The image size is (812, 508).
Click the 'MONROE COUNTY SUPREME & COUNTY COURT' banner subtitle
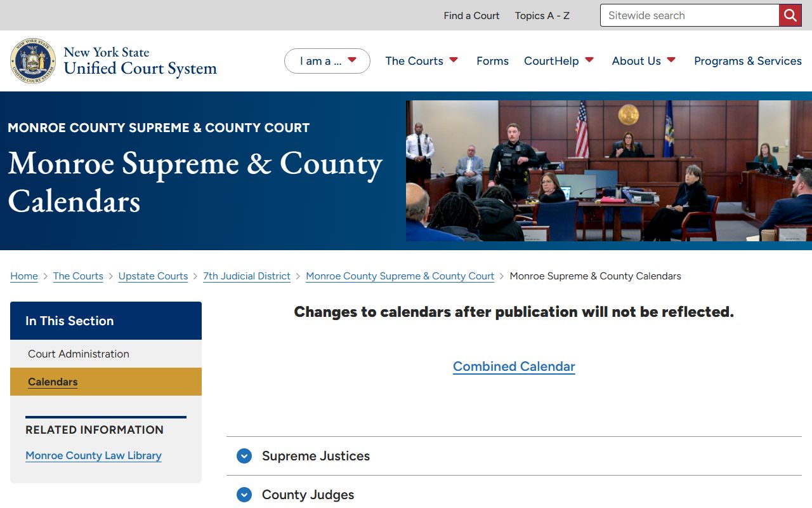coord(159,128)
